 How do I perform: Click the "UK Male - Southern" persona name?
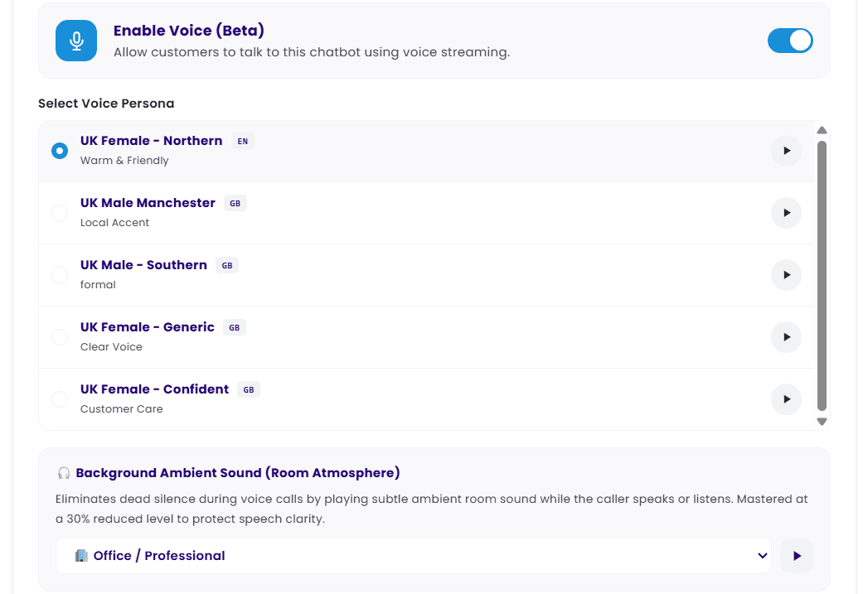coord(143,265)
